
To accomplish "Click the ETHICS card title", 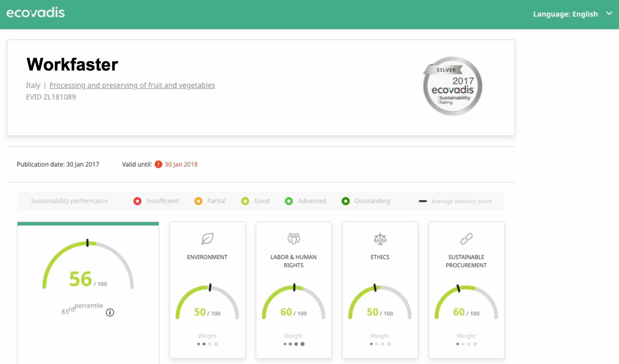I will (x=380, y=257).
